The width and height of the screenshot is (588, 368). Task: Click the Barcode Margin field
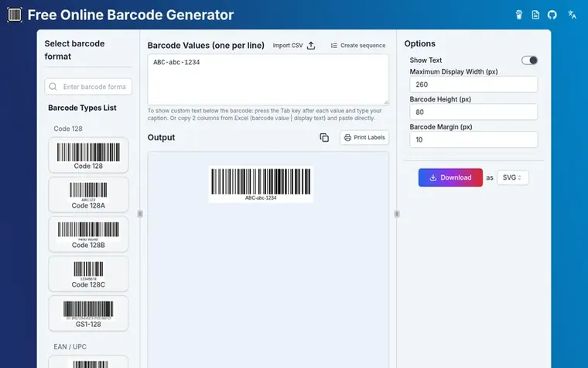(473, 139)
